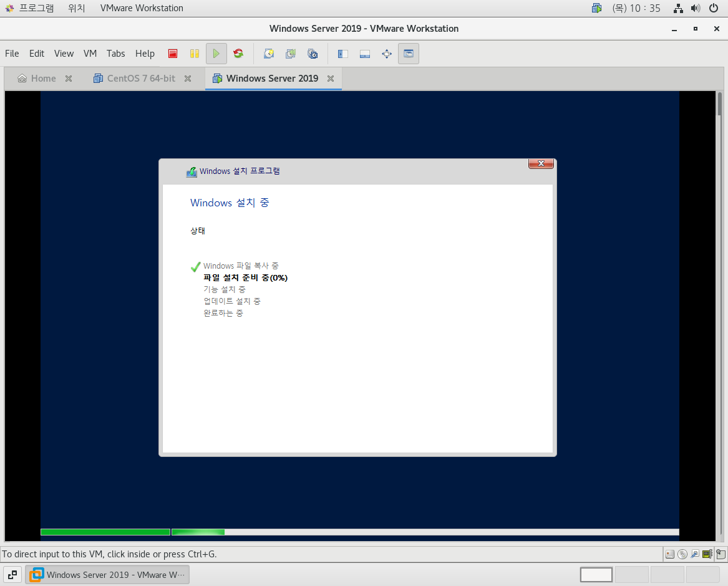Open the 위치 places menu
728x586 pixels.
77,8
